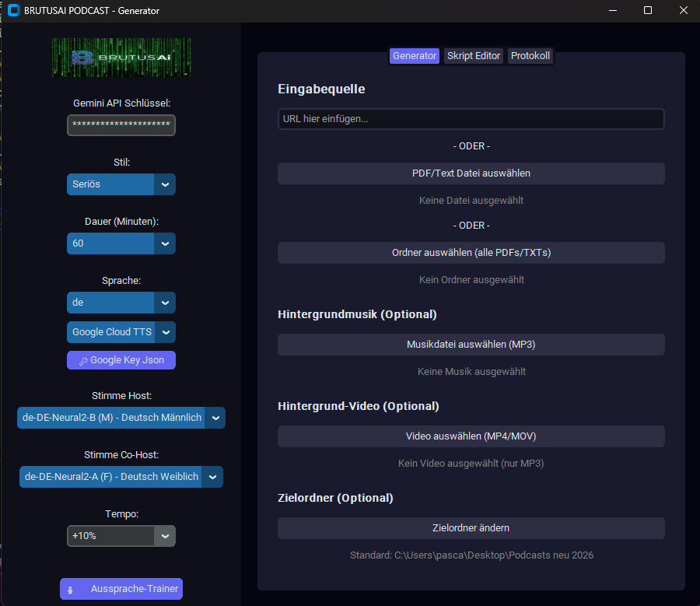This screenshot has height=606, width=700.
Task: Open the Protokoll tab
Action: pos(530,55)
